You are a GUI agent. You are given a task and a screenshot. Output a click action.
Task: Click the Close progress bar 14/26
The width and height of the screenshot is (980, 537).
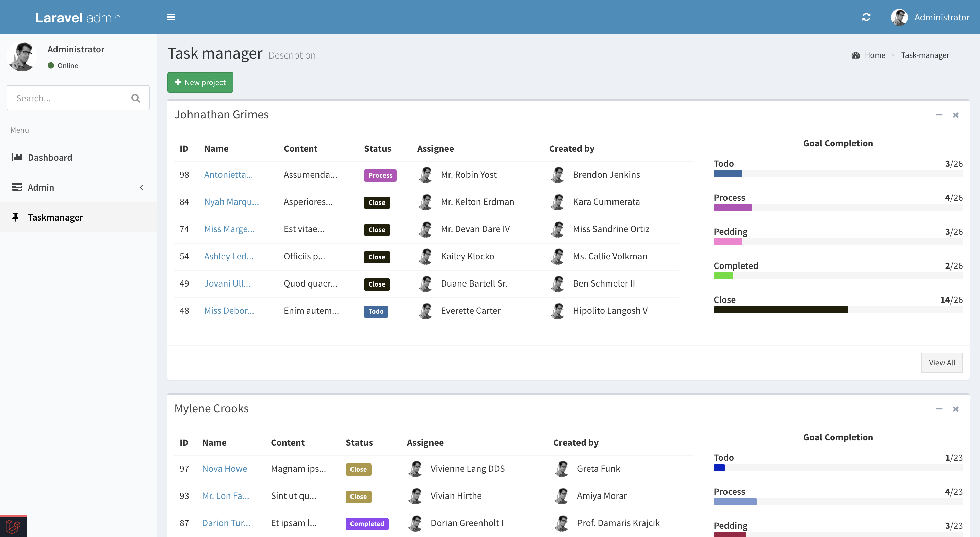coord(781,310)
